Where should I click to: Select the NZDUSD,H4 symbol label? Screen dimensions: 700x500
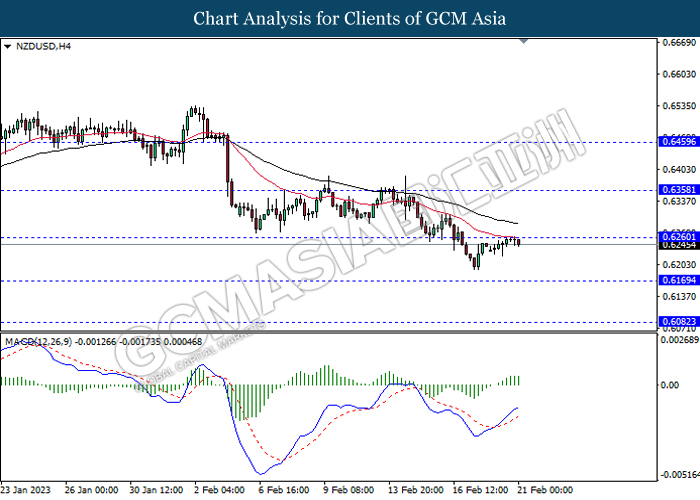[43, 46]
